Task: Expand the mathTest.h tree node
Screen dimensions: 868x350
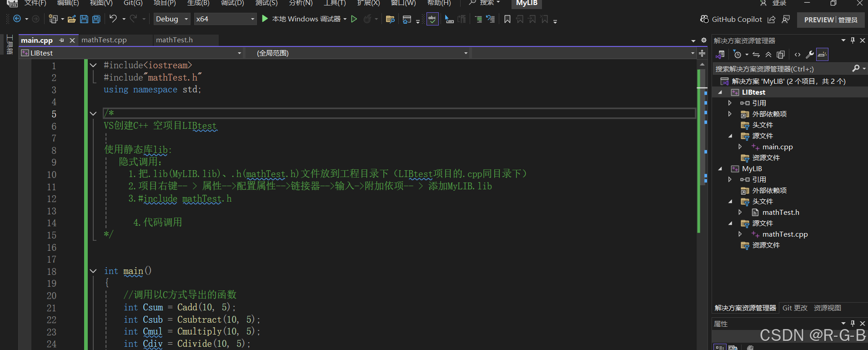Action: click(x=740, y=212)
